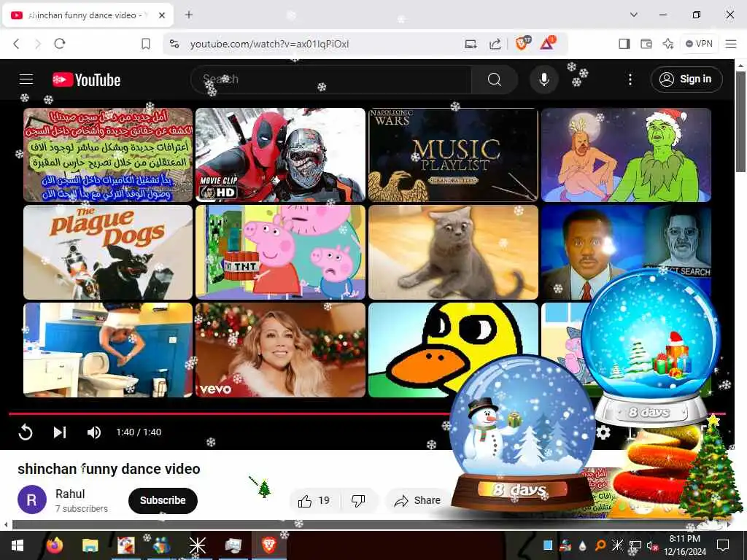This screenshot has height=560, width=747.
Task: Dislike the video thumbs down
Action: pyautogui.click(x=359, y=500)
